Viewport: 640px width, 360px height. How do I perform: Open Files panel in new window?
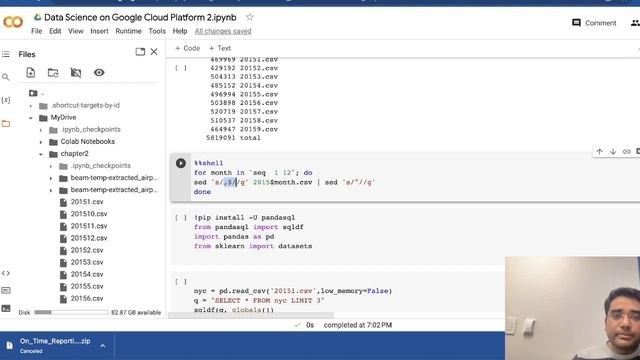coord(140,52)
